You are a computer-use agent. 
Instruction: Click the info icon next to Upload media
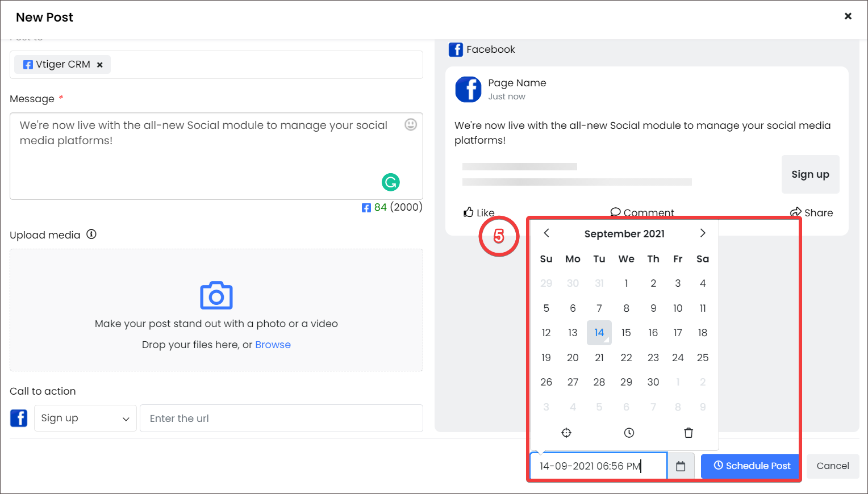tap(91, 234)
